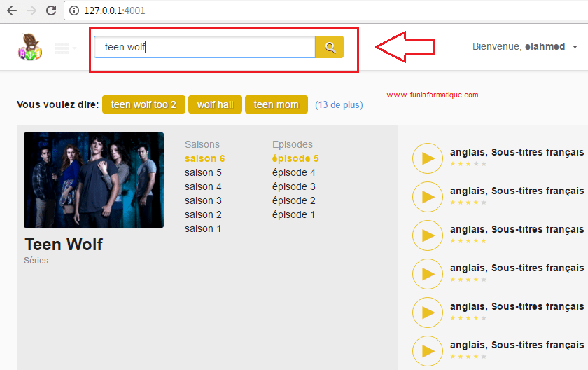Image resolution: width=588 pixels, height=370 pixels.
Task: Click the 'teen wolf too 2' suggestion
Action: click(143, 104)
